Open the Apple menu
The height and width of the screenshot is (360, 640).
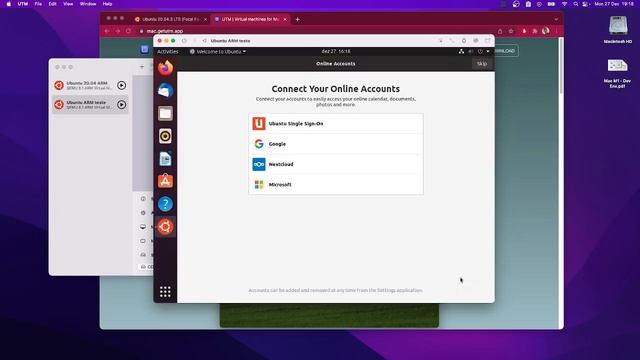(9, 4)
